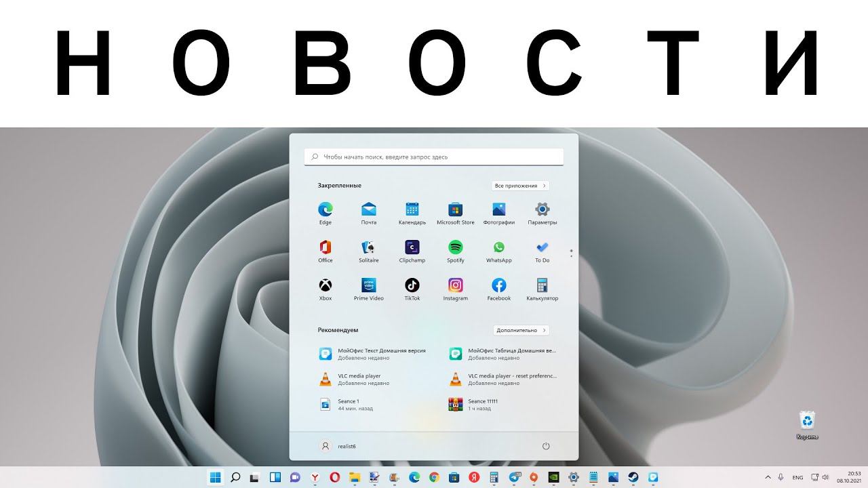
Task: Open Параметры settings from pinned apps
Action: [542, 213]
